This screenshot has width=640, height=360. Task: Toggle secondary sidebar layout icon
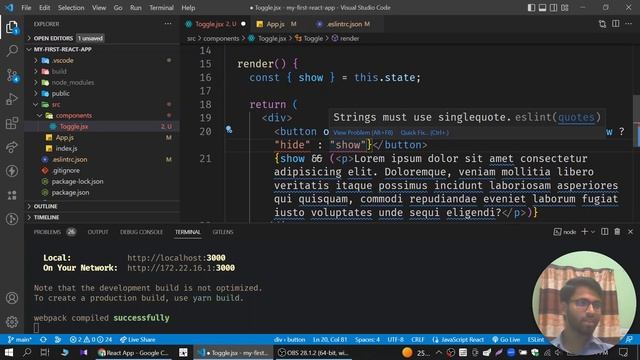(x=553, y=7)
